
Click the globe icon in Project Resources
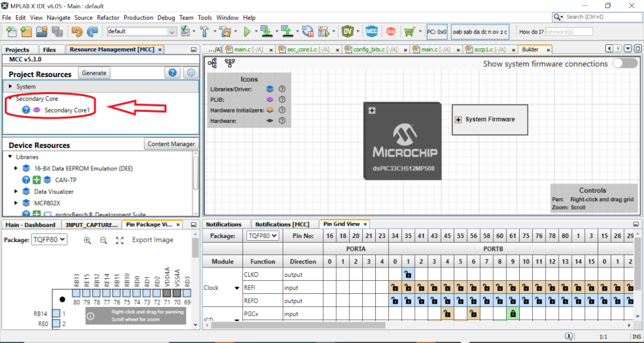click(190, 73)
